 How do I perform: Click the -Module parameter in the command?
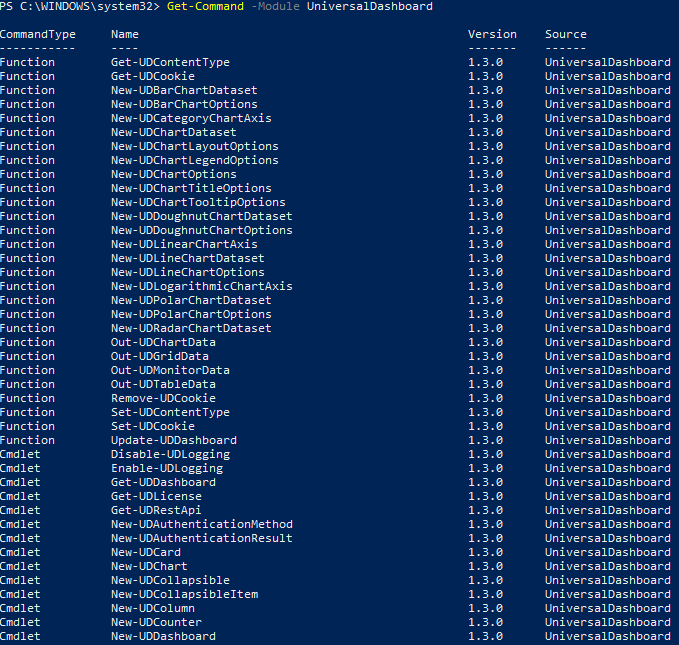(x=275, y=6)
